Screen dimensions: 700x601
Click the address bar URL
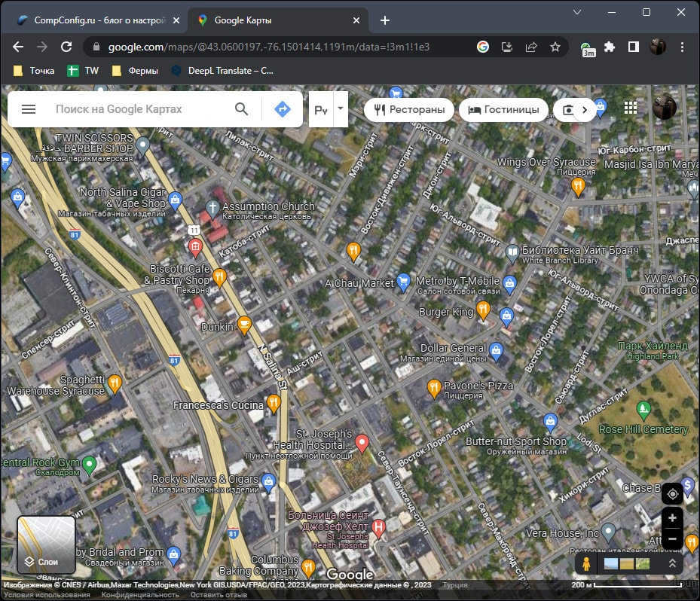pos(269,47)
